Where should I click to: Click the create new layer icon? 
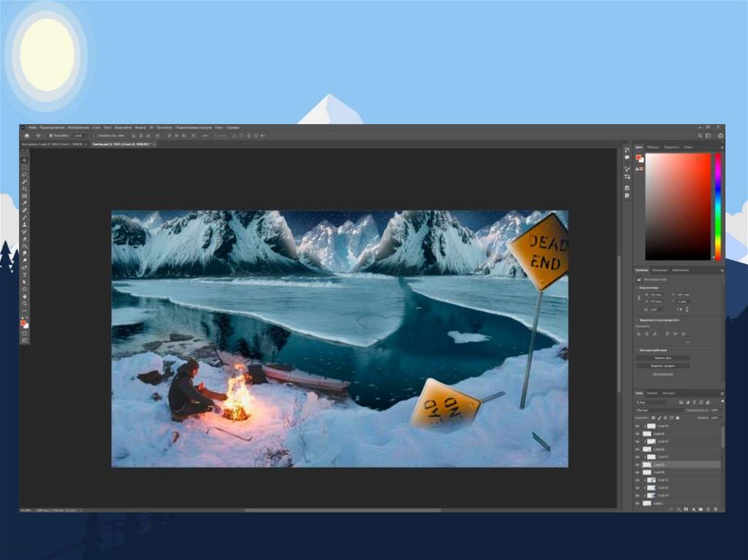[708, 510]
